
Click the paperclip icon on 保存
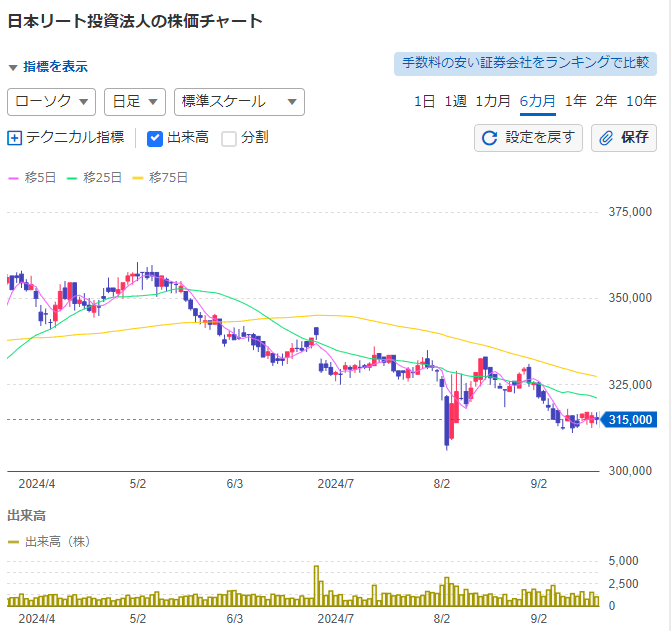[606, 138]
